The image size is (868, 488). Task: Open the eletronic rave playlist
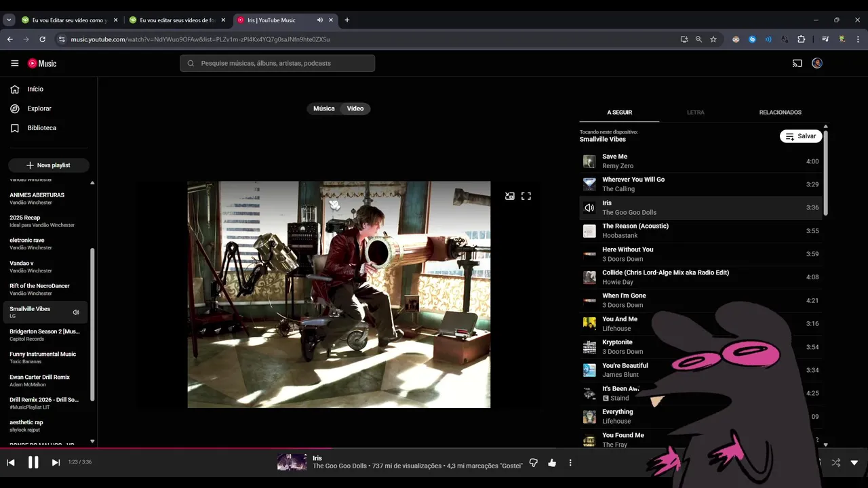(x=45, y=243)
